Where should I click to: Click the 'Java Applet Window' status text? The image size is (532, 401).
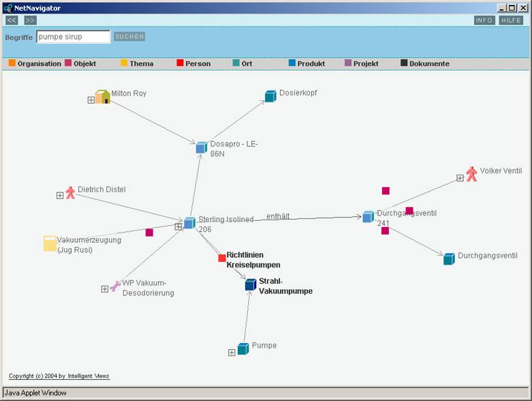coord(35,393)
